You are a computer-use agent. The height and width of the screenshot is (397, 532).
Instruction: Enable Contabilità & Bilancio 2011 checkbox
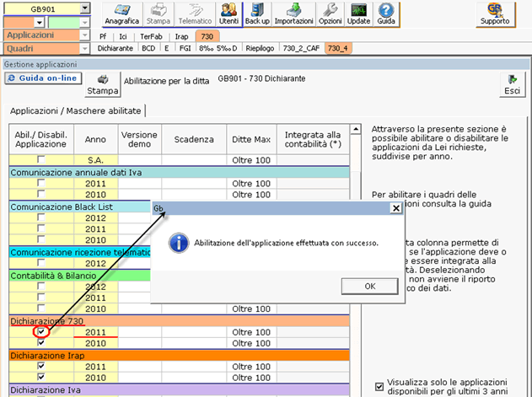(x=41, y=298)
